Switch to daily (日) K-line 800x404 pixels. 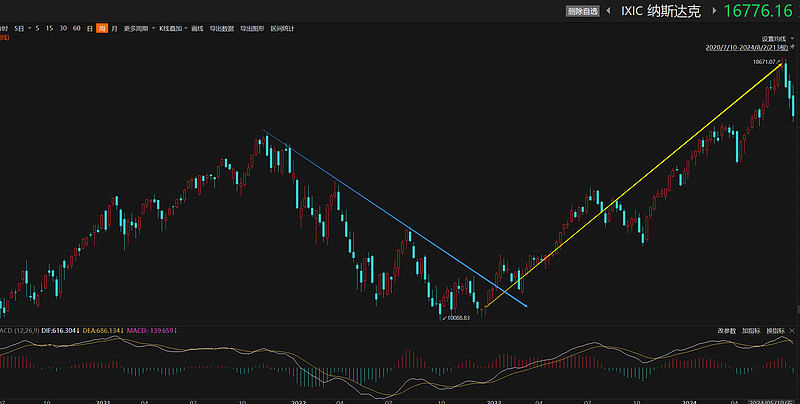coord(90,29)
